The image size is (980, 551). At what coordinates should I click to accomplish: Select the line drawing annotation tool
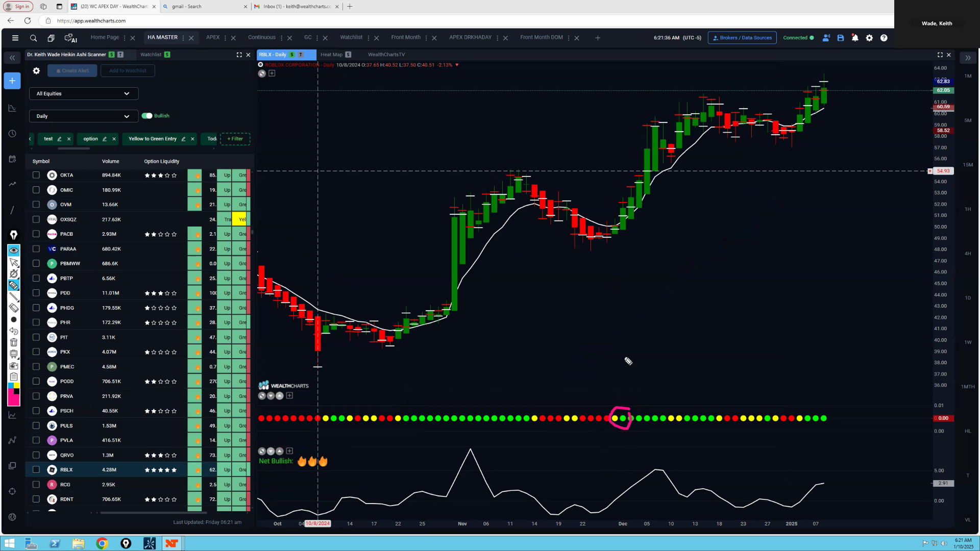pyautogui.click(x=14, y=296)
